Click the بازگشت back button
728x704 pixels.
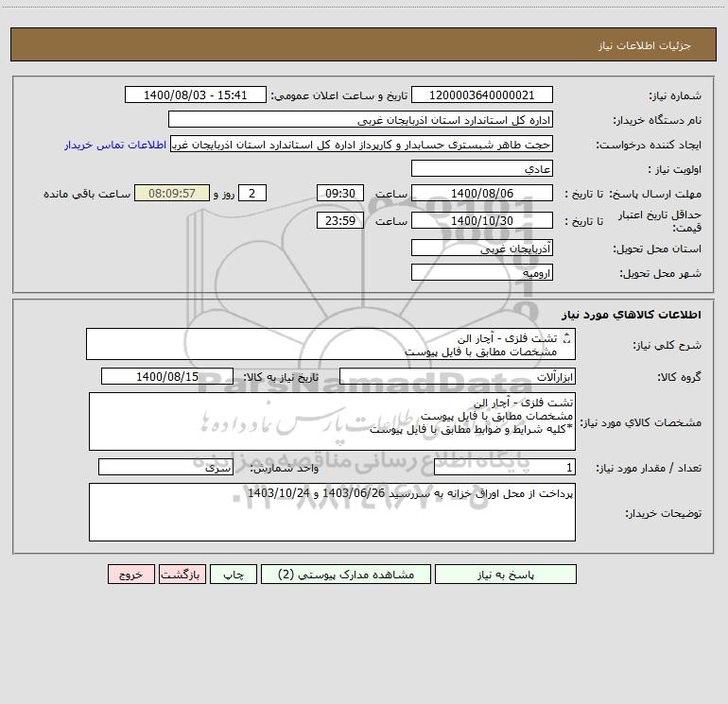point(182,574)
